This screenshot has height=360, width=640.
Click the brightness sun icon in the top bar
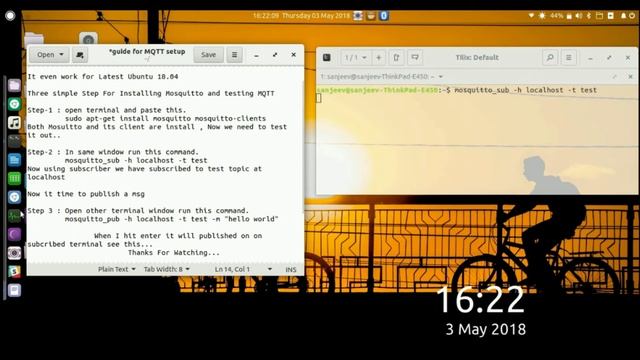(542, 16)
